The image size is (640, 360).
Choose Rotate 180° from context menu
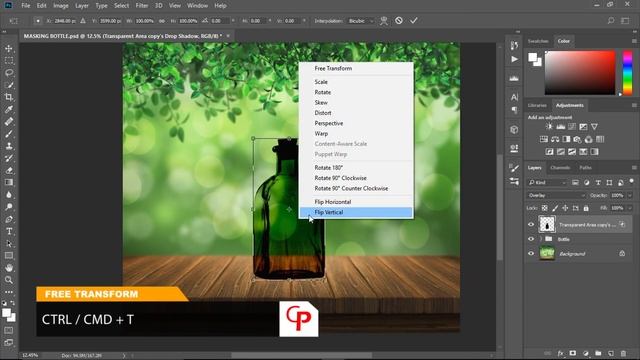pos(356,168)
